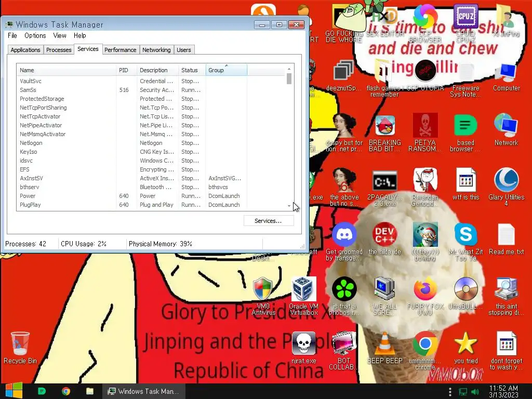Screen dimensions: 532x399
Task: Launch Glary Utilities 4 icon
Action: (506, 186)
